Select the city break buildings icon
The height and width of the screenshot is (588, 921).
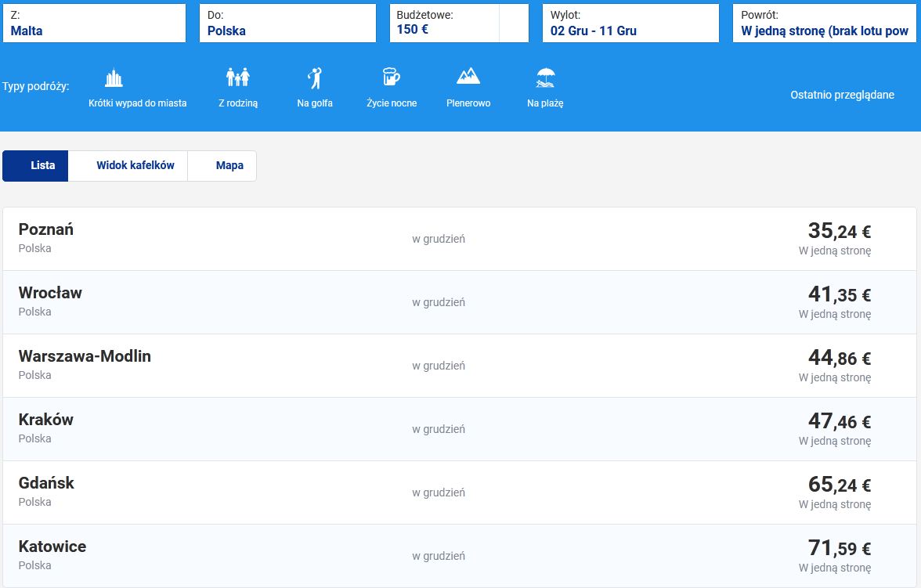click(x=114, y=78)
